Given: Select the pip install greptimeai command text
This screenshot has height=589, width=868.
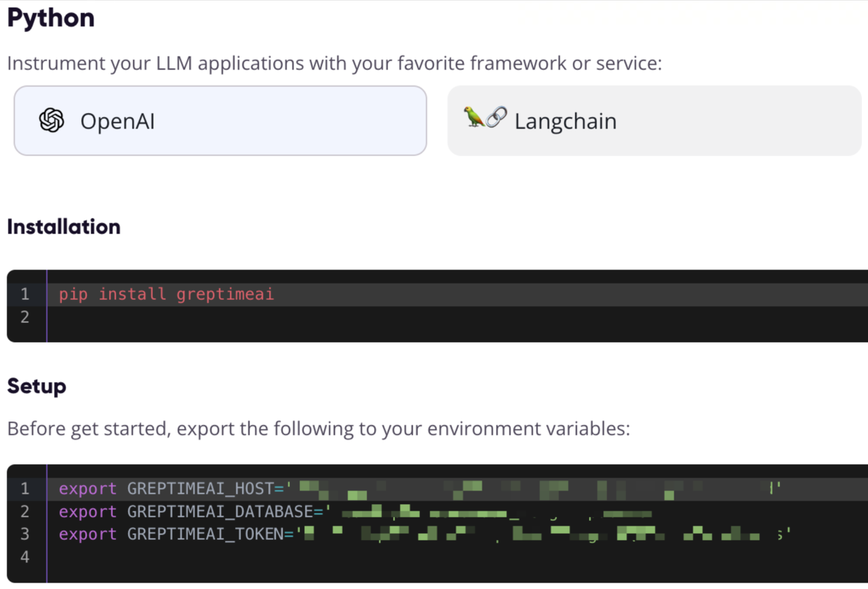Looking at the screenshot, I should click(x=165, y=294).
